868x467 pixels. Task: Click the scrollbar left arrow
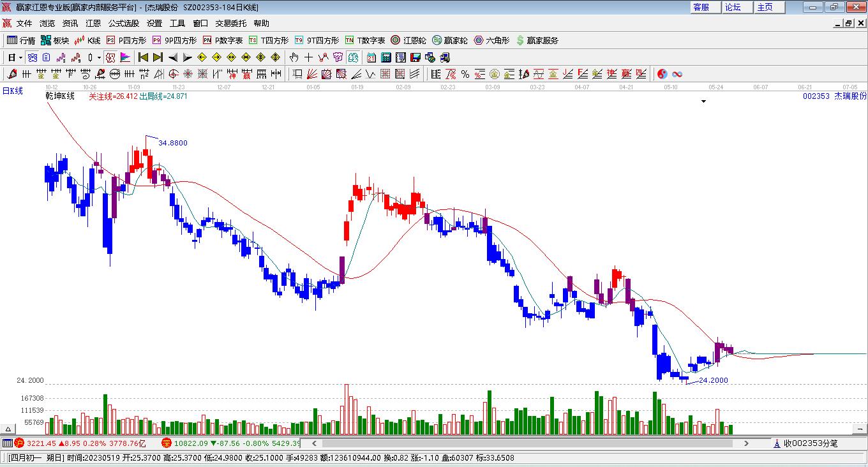[x=313, y=443]
